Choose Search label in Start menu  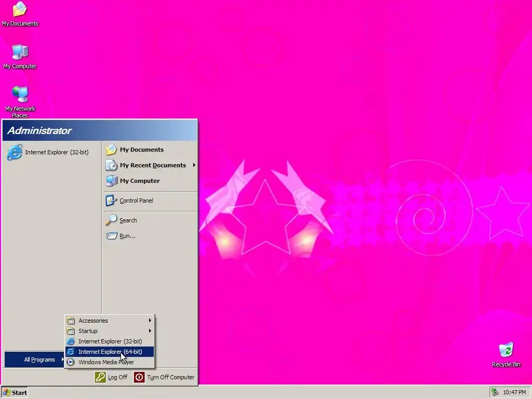[x=128, y=220]
